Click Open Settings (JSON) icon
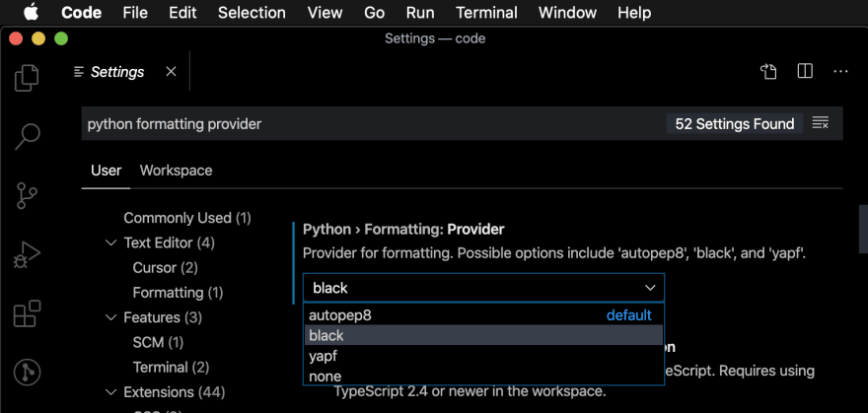 pyautogui.click(x=768, y=71)
